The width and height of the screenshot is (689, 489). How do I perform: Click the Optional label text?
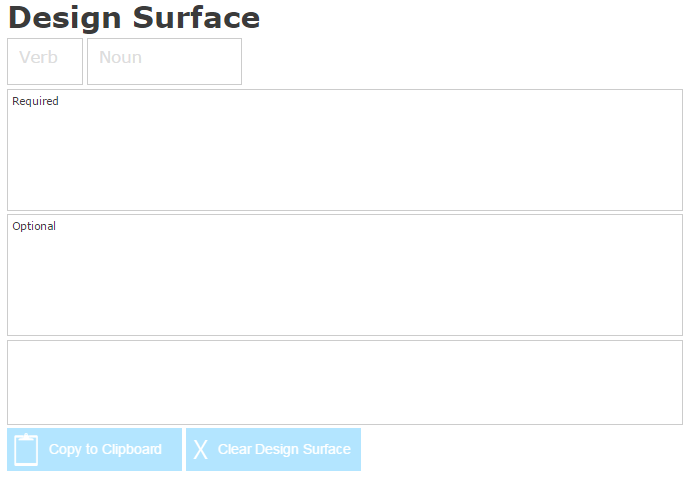click(x=34, y=226)
